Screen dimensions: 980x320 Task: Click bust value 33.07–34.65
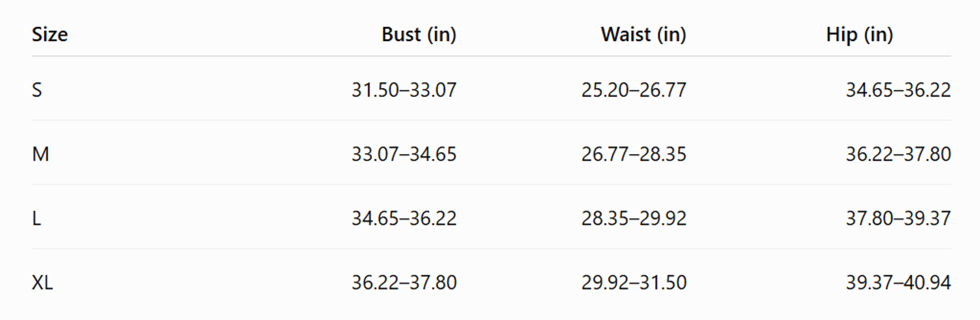(x=404, y=155)
